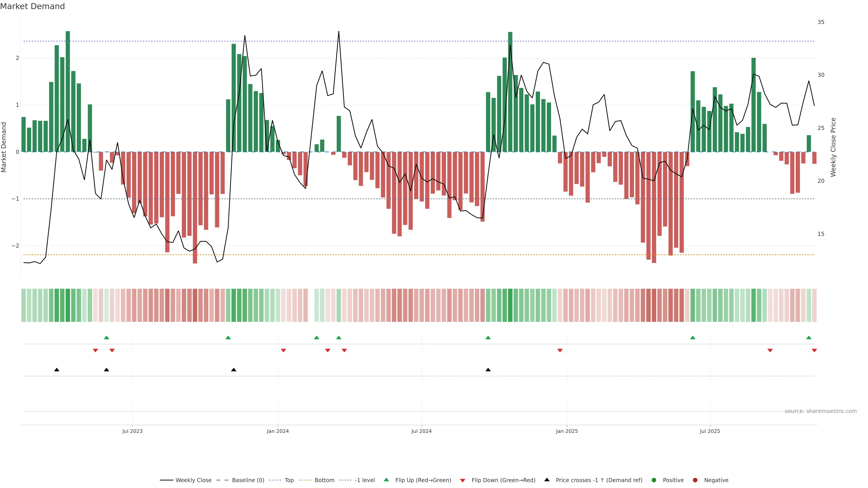Click the Flip Up green triangle legend icon
The height and width of the screenshot is (488, 868).
click(x=386, y=480)
